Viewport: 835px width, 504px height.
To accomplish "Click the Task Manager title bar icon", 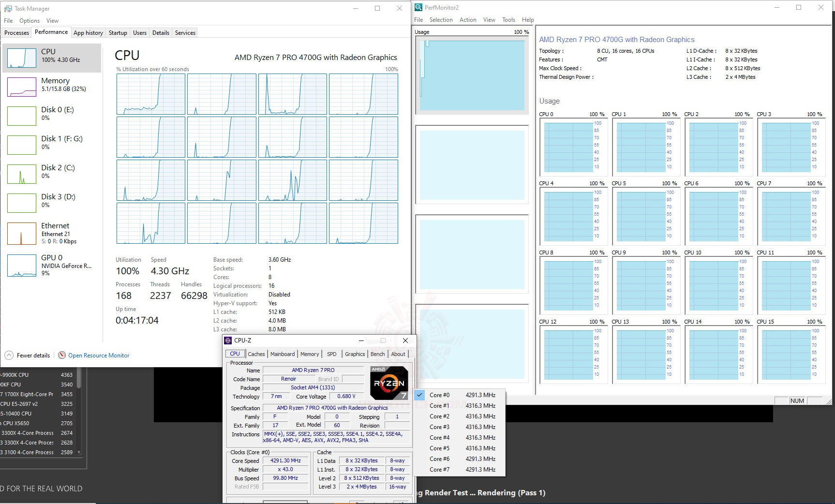I will click(x=8, y=8).
